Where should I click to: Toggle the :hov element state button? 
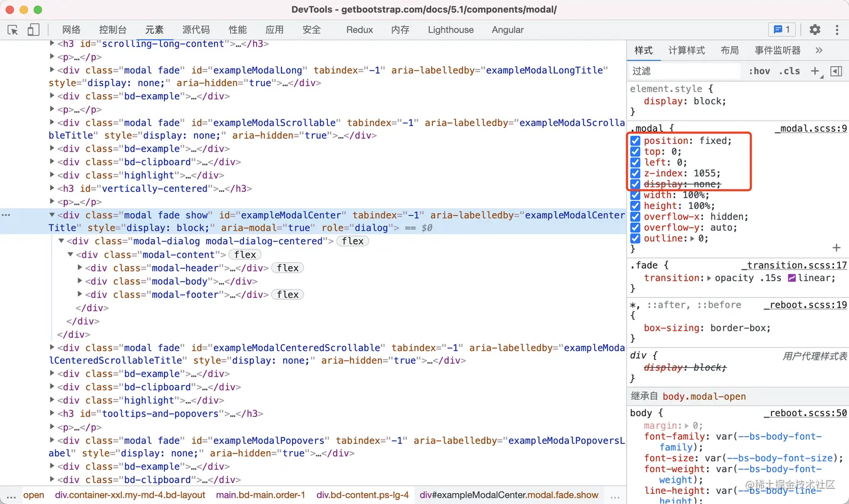click(759, 71)
